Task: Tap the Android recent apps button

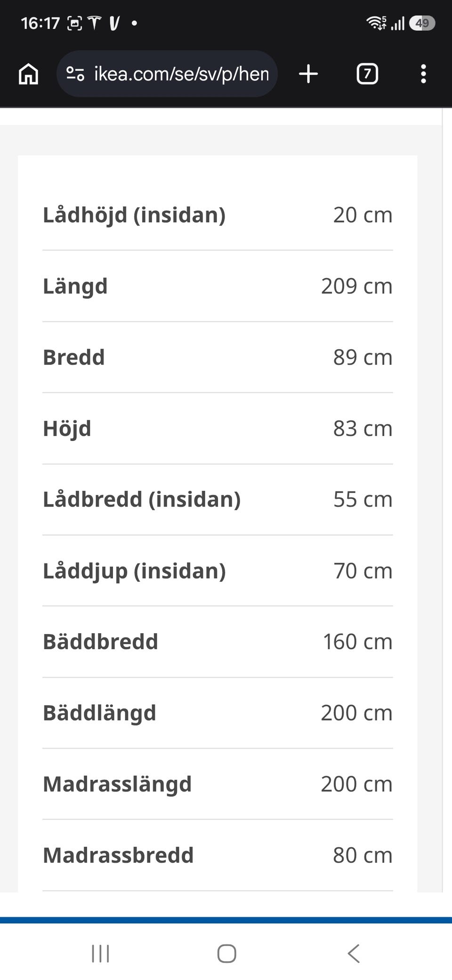Action: [x=100, y=954]
